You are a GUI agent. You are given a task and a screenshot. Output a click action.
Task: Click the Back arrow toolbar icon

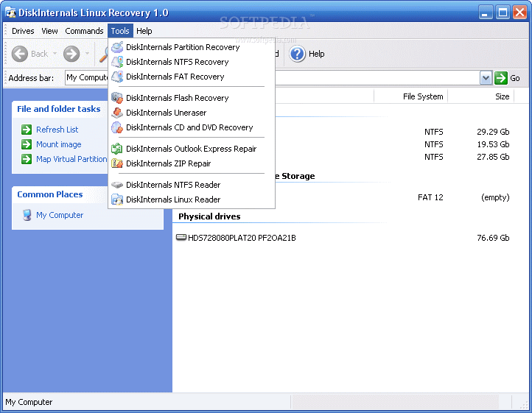point(20,54)
